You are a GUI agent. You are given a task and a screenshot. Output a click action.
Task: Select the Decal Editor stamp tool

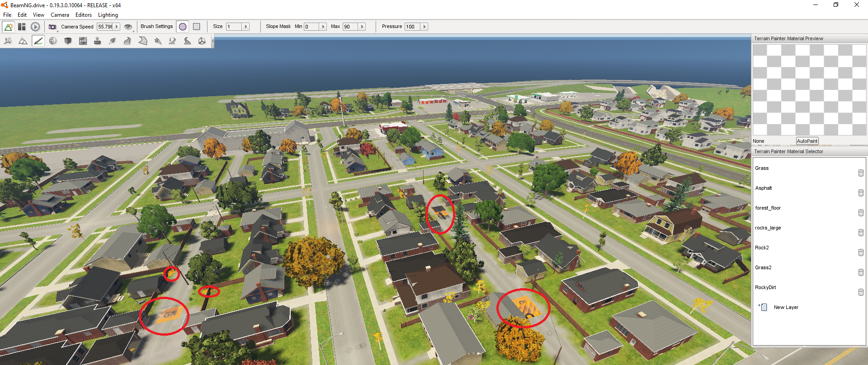97,41
